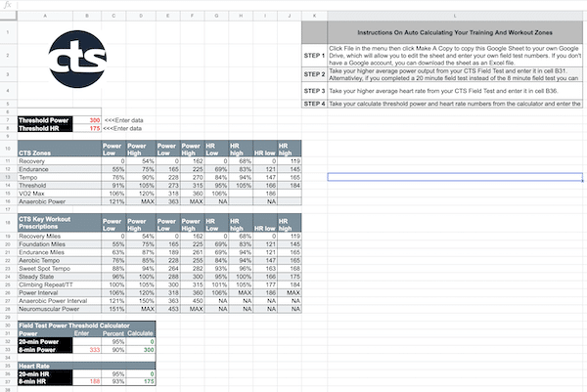Viewport: 587px width, 392px height.
Task: Click the calculated 175 in 8-min HR row
Action: click(141, 381)
